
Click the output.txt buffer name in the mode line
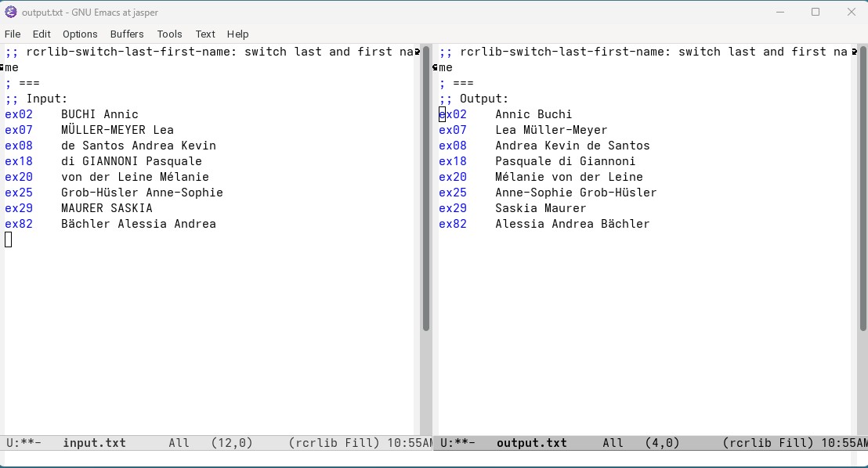tap(531, 442)
